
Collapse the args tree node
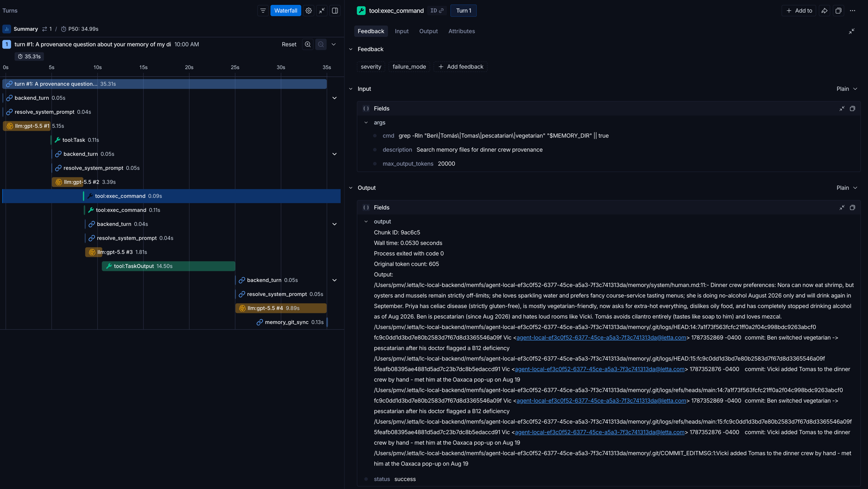[x=366, y=123]
